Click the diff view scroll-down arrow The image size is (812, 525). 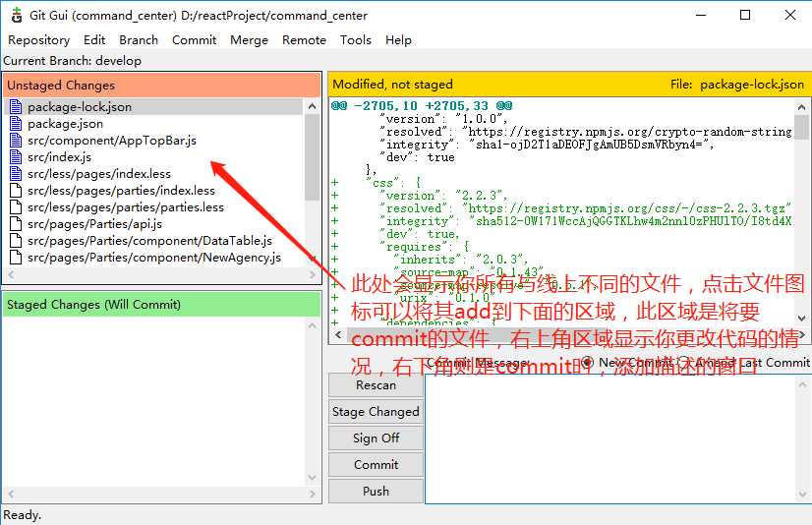801,319
